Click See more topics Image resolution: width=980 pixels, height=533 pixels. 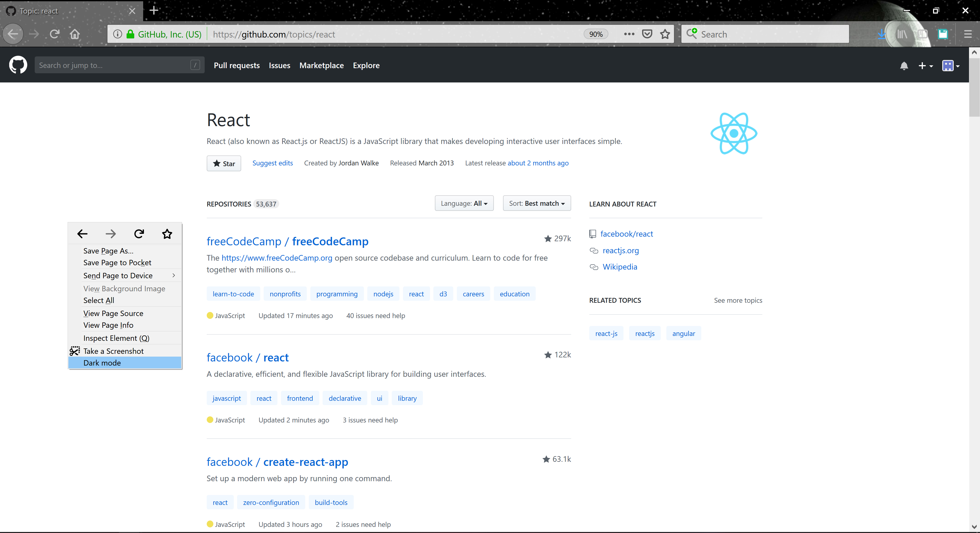(x=738, y=300)
